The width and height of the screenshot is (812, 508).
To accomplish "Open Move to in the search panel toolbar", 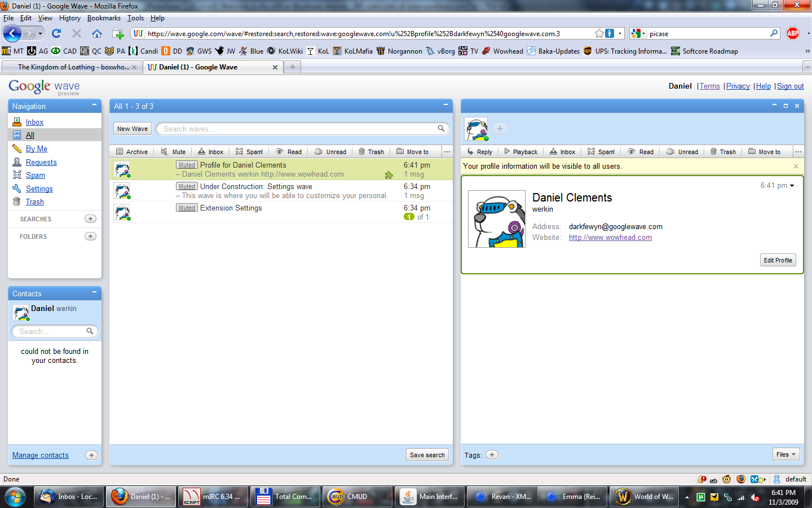I will click(412, 152).
